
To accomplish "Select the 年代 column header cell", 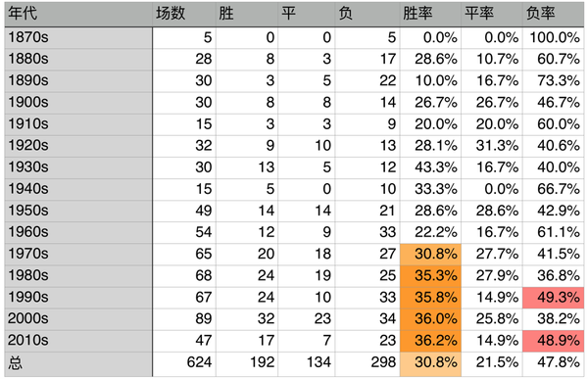I will [x=78, y=14].
